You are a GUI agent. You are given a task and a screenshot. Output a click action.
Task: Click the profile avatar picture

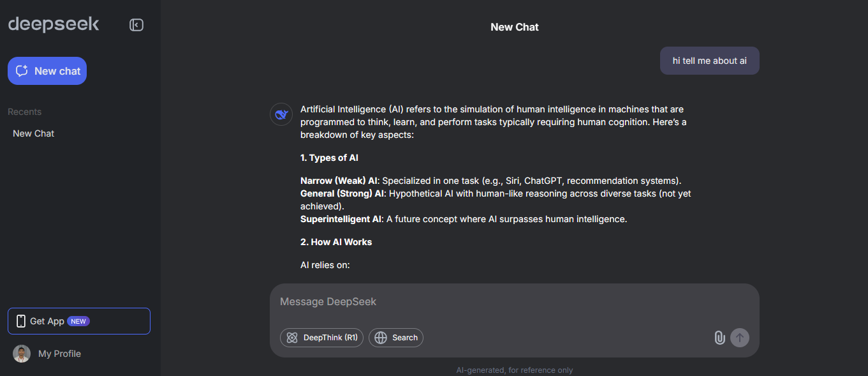22,354
